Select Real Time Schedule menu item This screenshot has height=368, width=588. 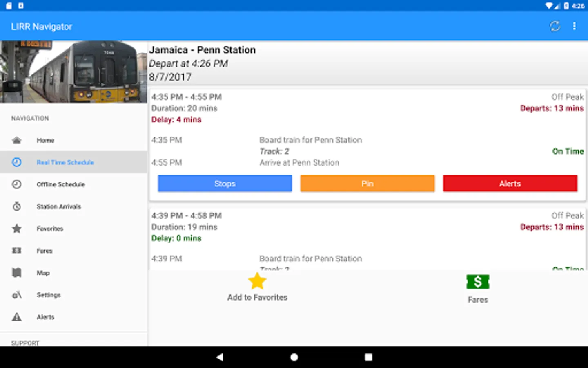point(73,162)
